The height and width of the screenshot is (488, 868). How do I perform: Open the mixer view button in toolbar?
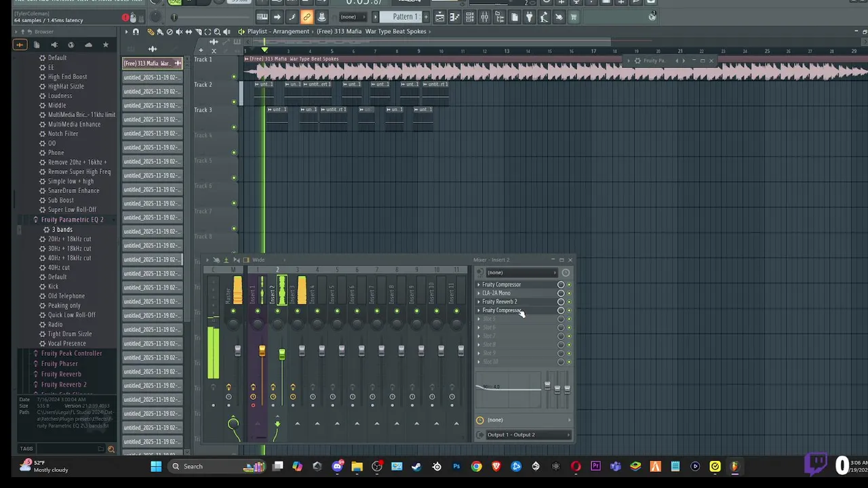(x=484, y=17)
